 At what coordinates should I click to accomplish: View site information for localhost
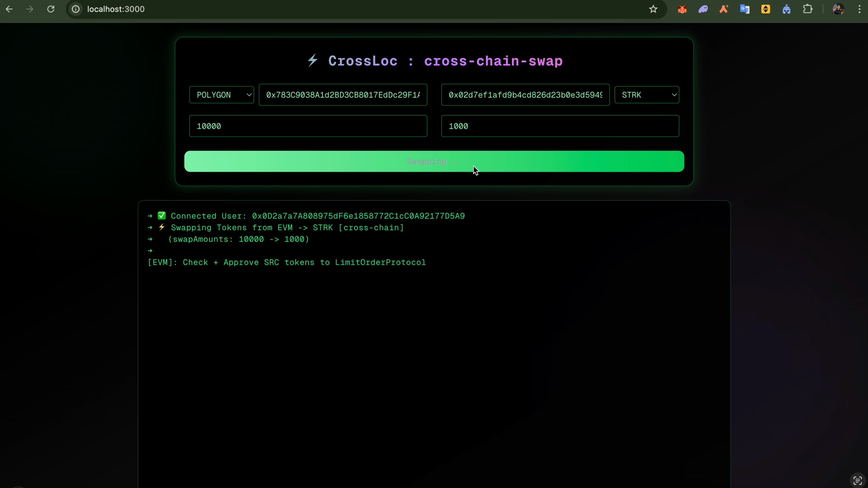click(76, 9)
